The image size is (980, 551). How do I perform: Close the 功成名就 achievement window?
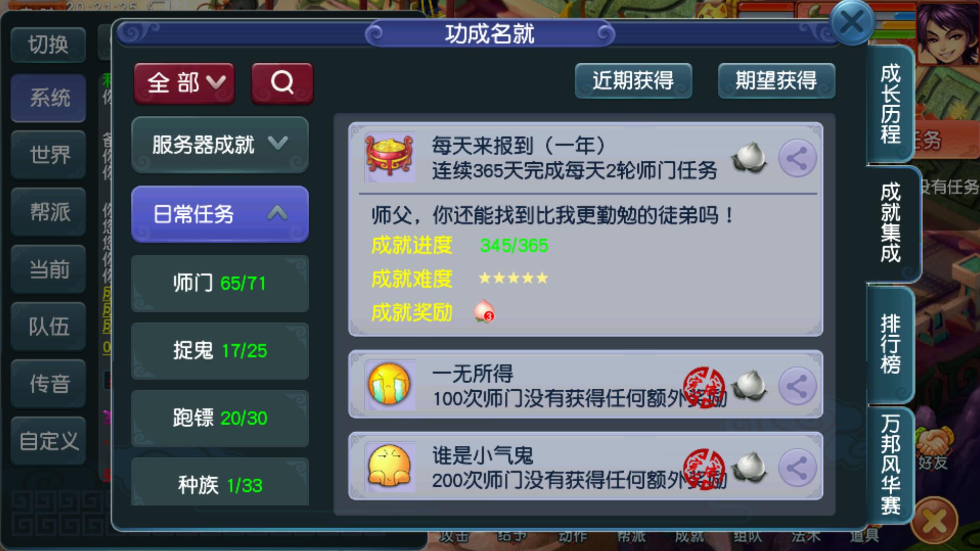(x=852, y=23)
